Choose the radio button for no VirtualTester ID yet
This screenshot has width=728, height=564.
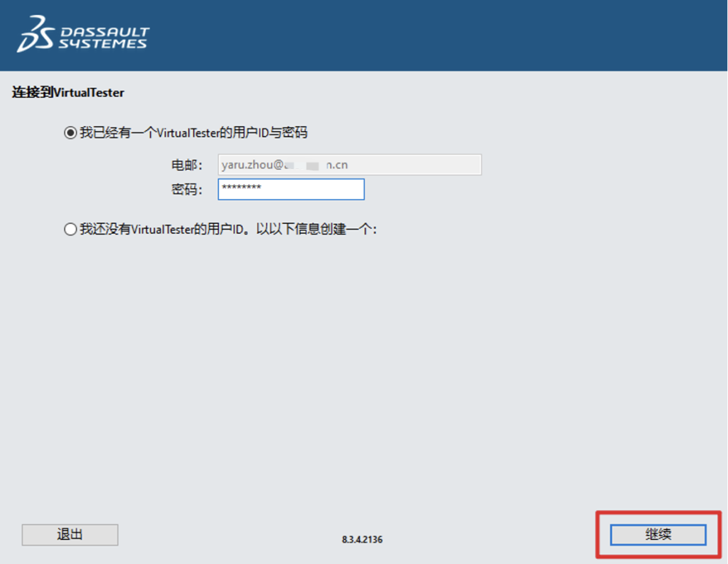(x=70, y=229)
